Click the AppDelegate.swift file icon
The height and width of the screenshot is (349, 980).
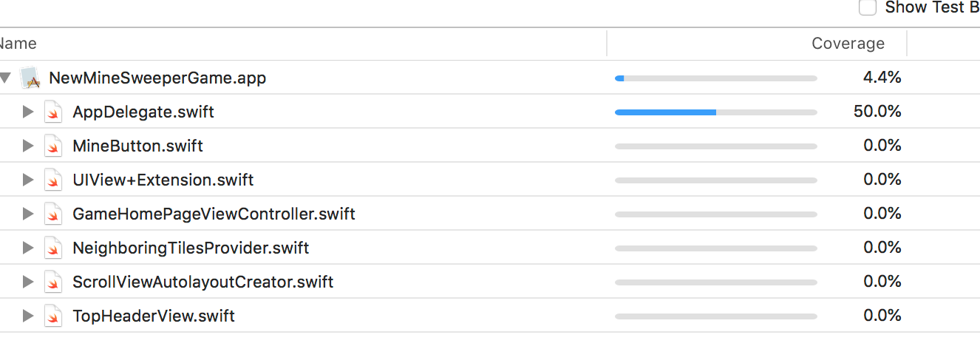point(52,112)
